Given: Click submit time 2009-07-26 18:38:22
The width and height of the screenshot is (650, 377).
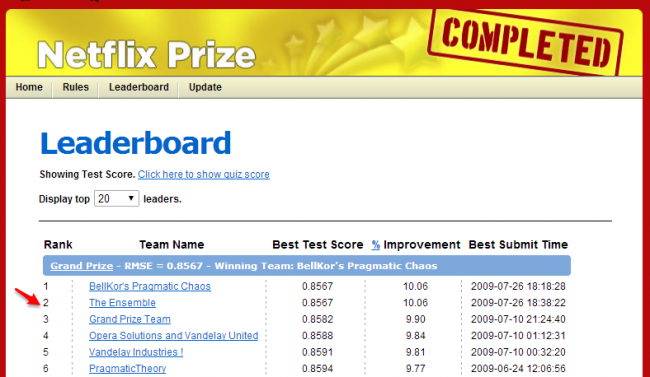Looking at the screenshot, I should click(x=518, y=303).
